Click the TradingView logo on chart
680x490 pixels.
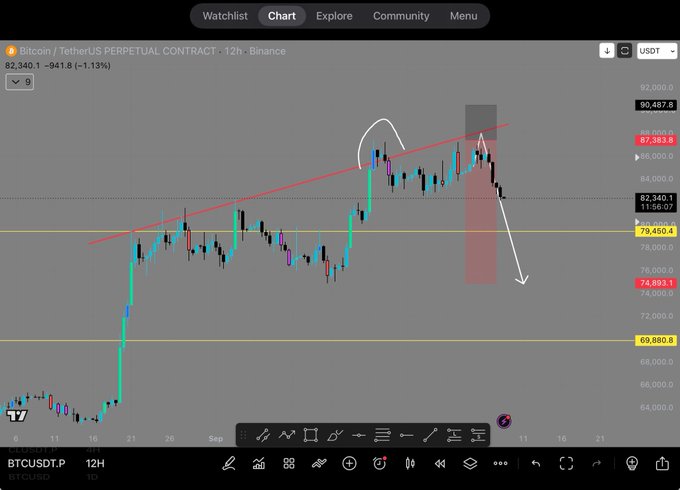(x=17, y=416)
